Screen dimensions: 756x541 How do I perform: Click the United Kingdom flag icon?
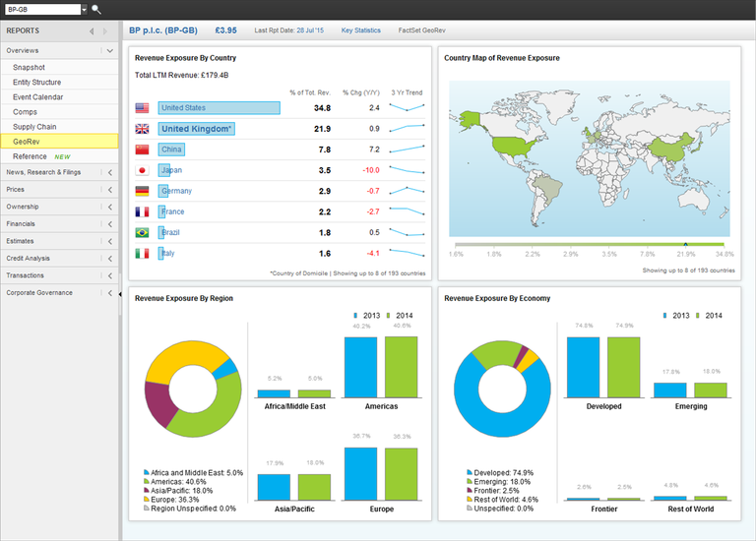click(142, 129)
